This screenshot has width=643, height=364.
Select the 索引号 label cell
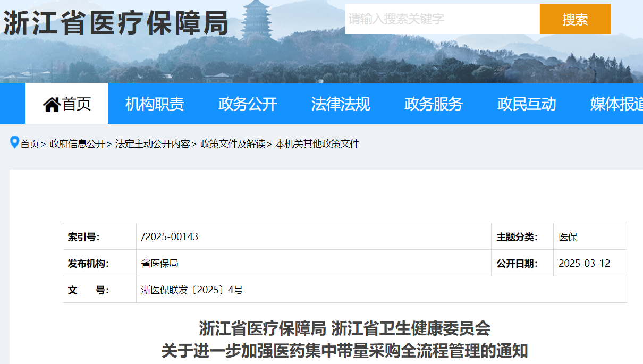click(99, 236)
